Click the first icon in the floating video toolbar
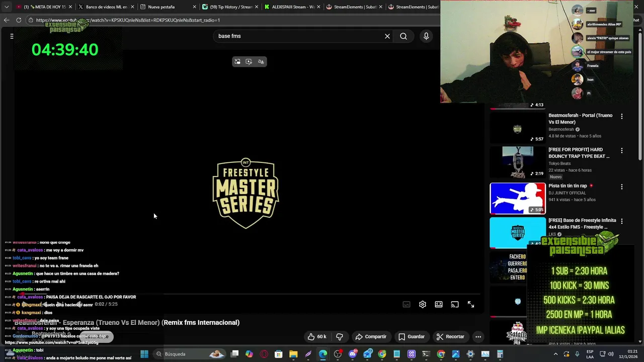644x362 pixels. pyautogui.click(x=237, y=61)
